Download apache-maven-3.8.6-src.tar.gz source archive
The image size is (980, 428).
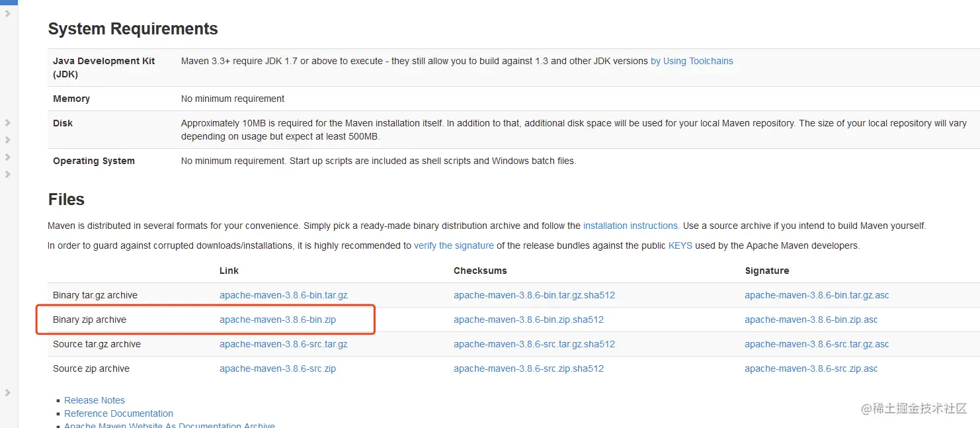coord(284,344)
